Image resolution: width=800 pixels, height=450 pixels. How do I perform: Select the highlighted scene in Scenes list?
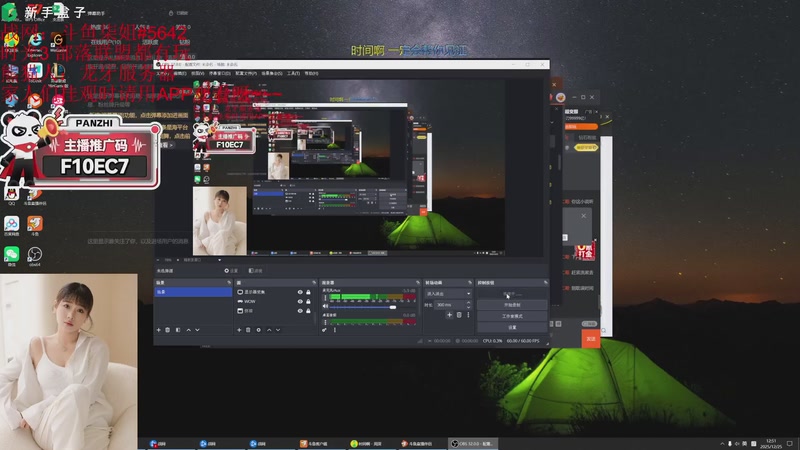click(193, 292)
